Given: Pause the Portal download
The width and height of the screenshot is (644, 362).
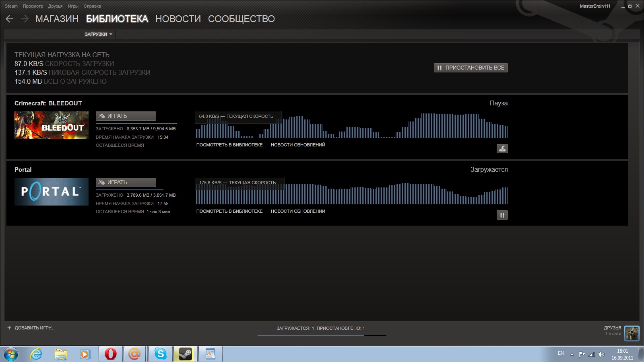Looking at the screenshot, I should [502, 215].
